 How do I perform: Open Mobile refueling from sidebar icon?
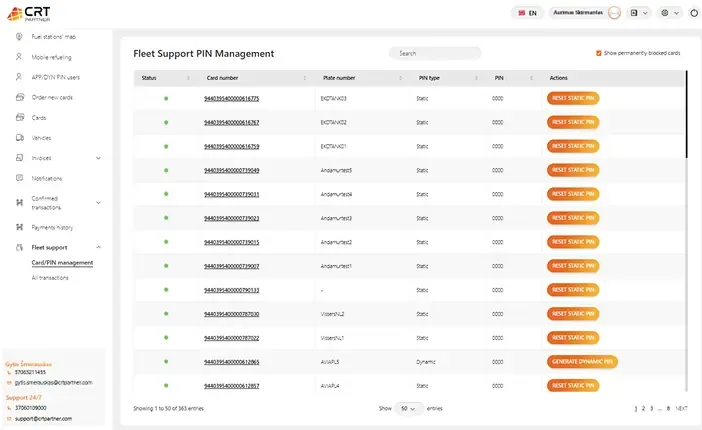(x=19, y=57)
